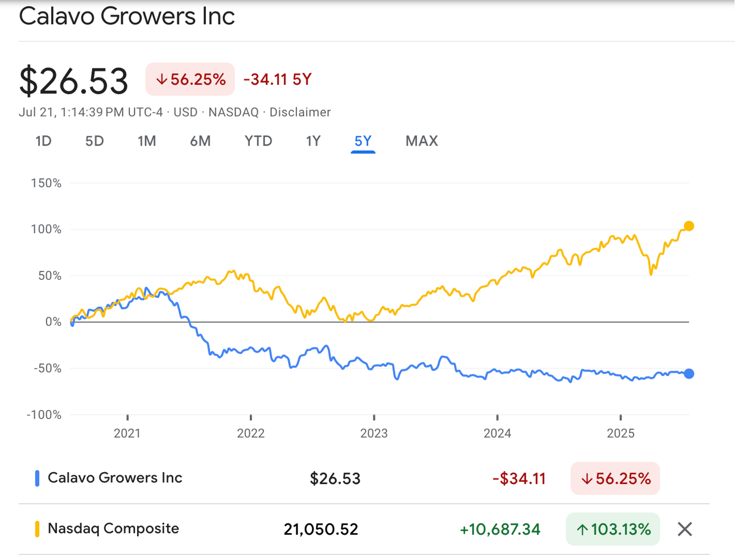735x560 pixels.
Task: Click the +10,687.34 change value
Action: [x=500, y=529]
